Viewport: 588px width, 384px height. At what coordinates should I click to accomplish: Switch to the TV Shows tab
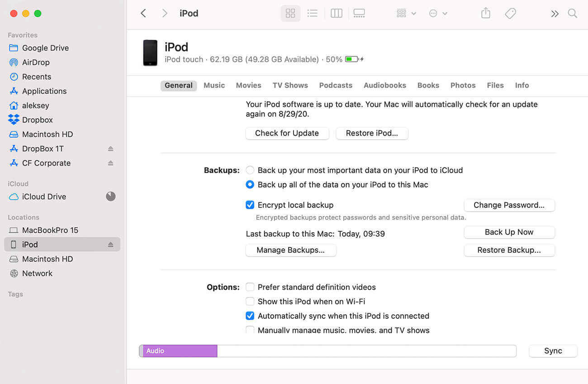290,86
